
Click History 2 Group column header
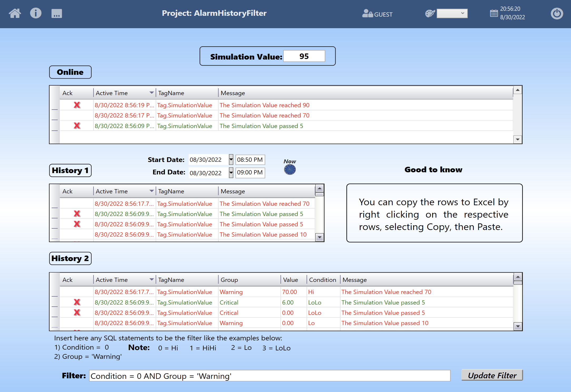click(x=249, y=280)
